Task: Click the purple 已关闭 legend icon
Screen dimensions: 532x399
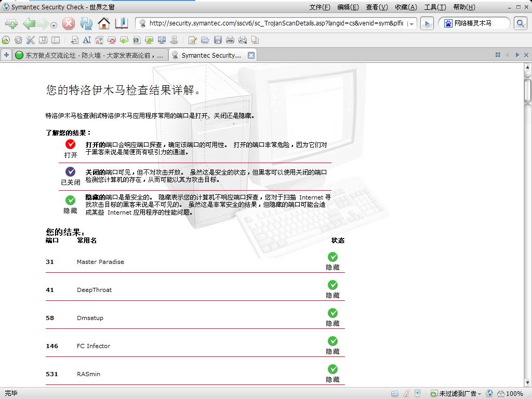Action: pos(70,171)
